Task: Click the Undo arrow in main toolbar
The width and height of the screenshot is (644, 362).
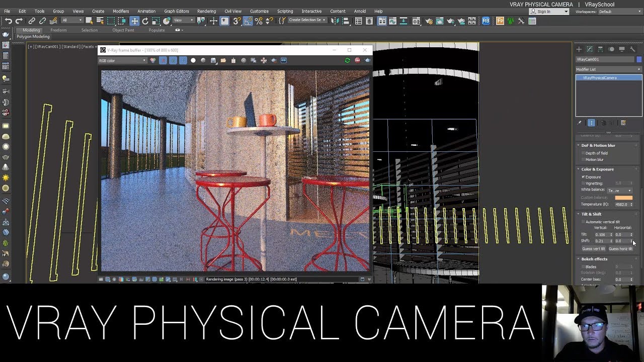Action: [9, 21]
